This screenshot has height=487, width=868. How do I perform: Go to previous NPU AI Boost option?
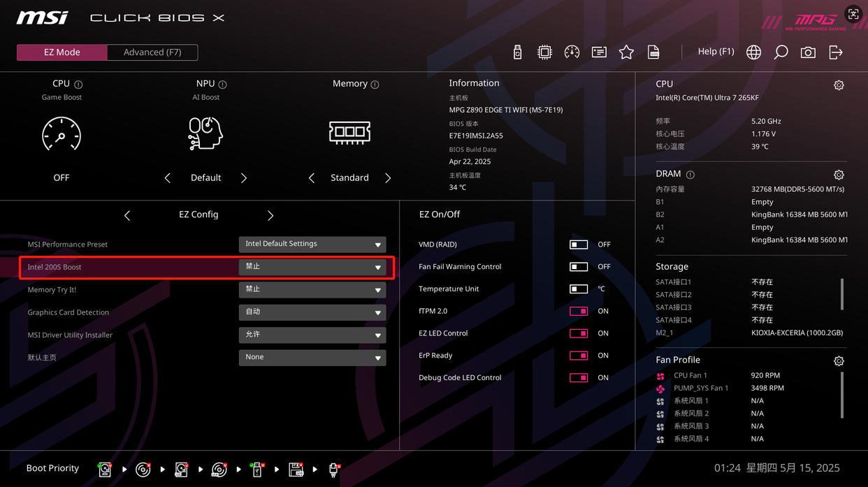[167, 178]
